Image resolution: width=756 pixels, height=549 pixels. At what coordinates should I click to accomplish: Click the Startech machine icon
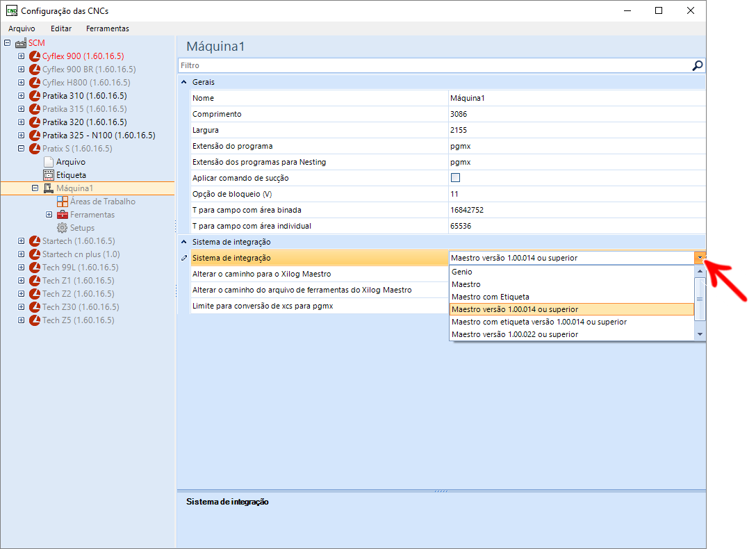(35, 241)
